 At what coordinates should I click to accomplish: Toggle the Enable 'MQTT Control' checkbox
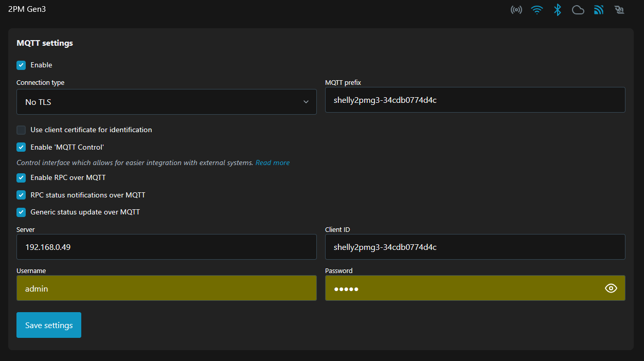click(x=21, y=147)
